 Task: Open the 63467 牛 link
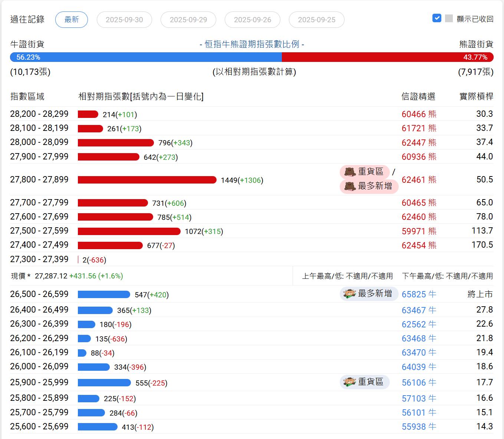(419, 310)
